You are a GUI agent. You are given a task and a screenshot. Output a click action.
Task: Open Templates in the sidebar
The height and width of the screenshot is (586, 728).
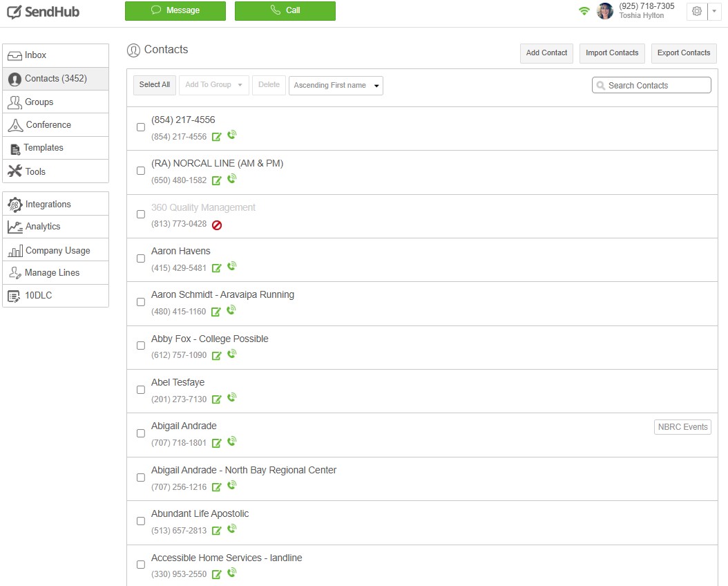[x=56, y=148]
